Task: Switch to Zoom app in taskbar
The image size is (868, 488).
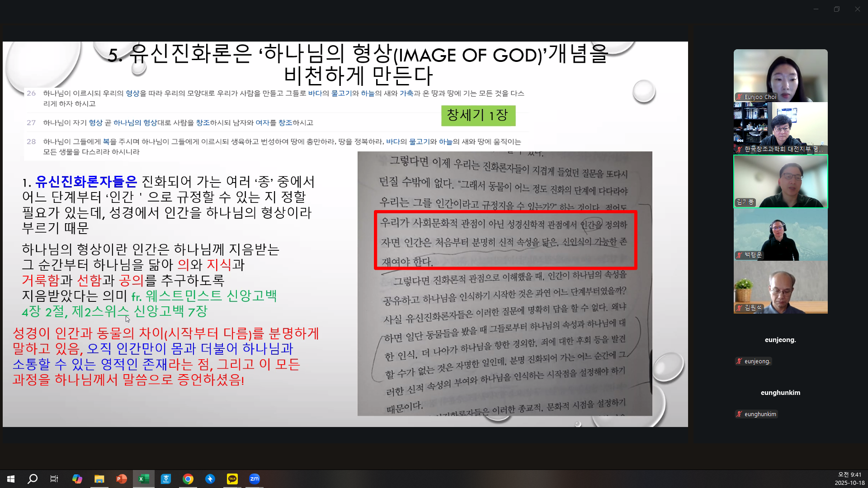Action: (x=255, y=479)
